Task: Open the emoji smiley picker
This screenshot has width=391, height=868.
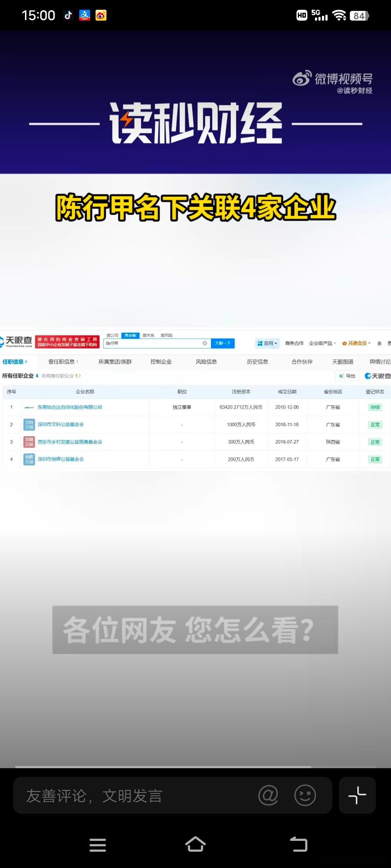Action: coord(305,795)
